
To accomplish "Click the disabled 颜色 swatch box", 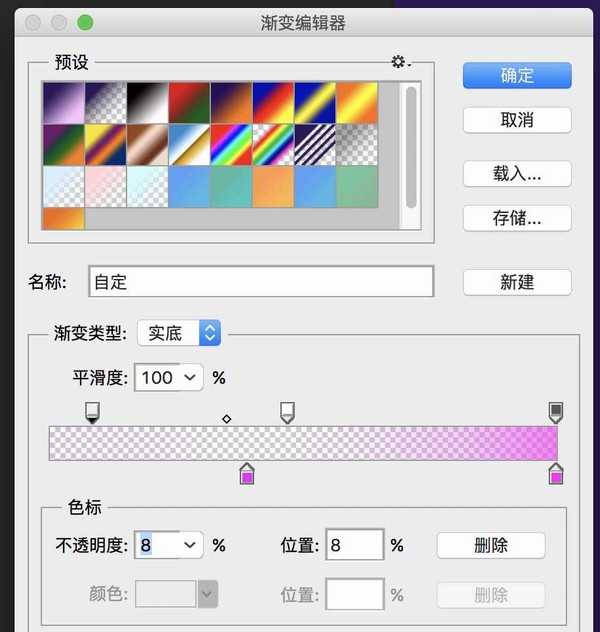I will tap(166, 594).
